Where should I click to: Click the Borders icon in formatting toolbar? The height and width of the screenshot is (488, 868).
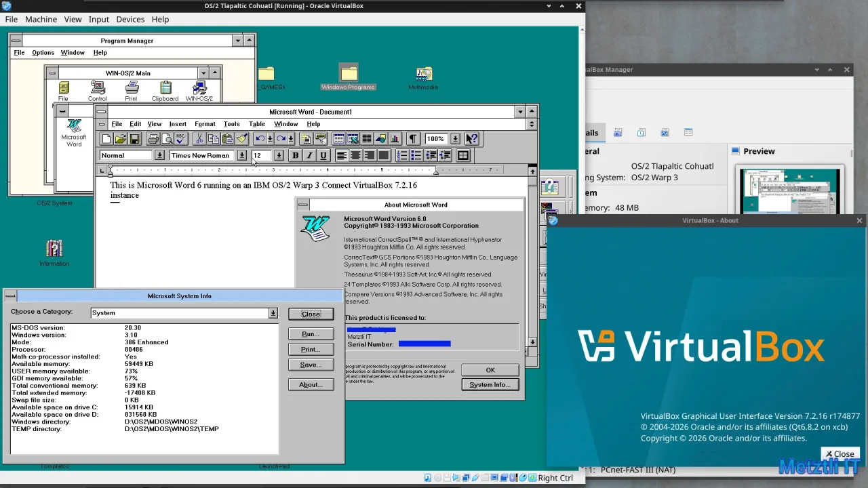(463, 155)
